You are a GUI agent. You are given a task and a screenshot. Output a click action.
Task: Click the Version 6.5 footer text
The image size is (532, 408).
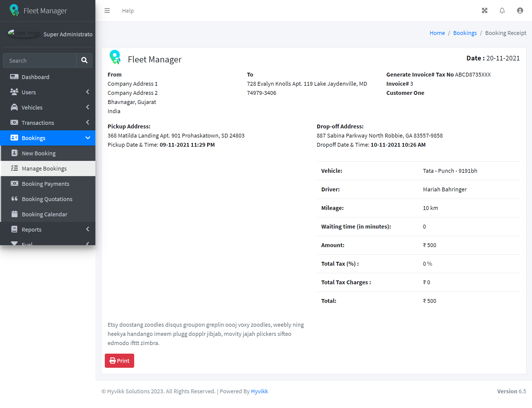[511, 391]
